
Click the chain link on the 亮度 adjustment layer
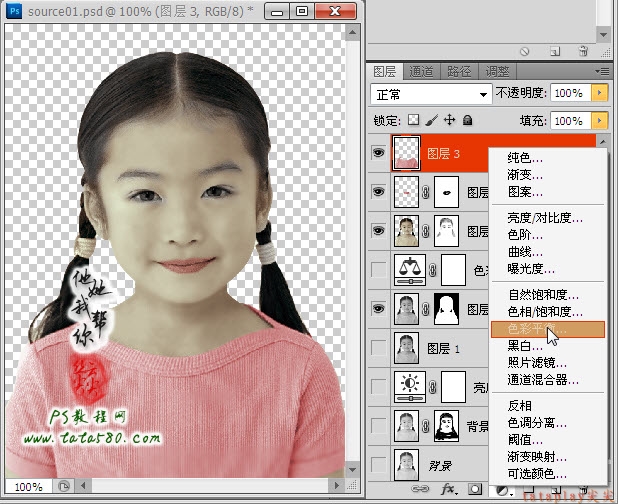(432, 387)
